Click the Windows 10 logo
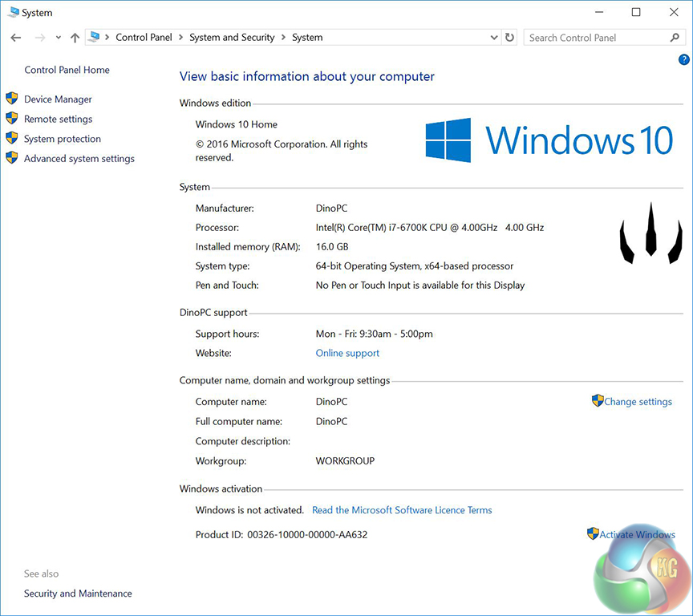The image size is (693, 616). (x=549, y=140)
